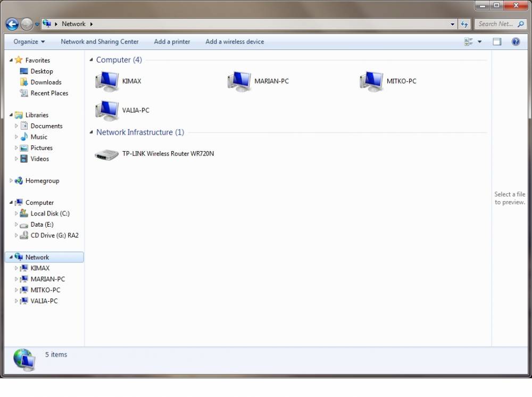
Task: Select MITKO-PC in the sidebar tree
Action: pyautogui.click(x=45, y=290)
